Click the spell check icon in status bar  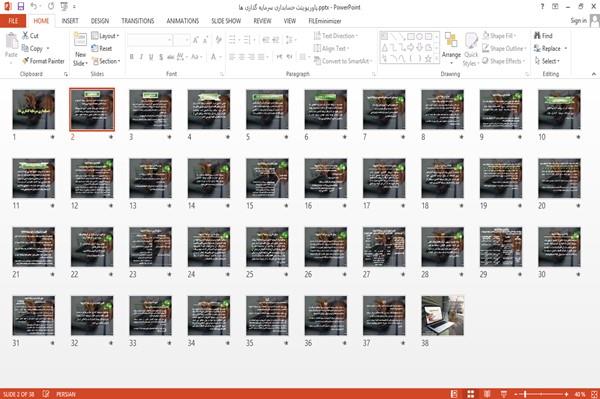click(x=46, y=394)
